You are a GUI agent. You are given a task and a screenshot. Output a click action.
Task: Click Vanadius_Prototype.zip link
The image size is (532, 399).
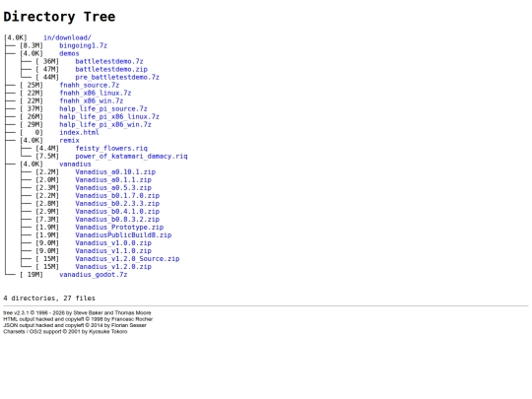point(119,227)
